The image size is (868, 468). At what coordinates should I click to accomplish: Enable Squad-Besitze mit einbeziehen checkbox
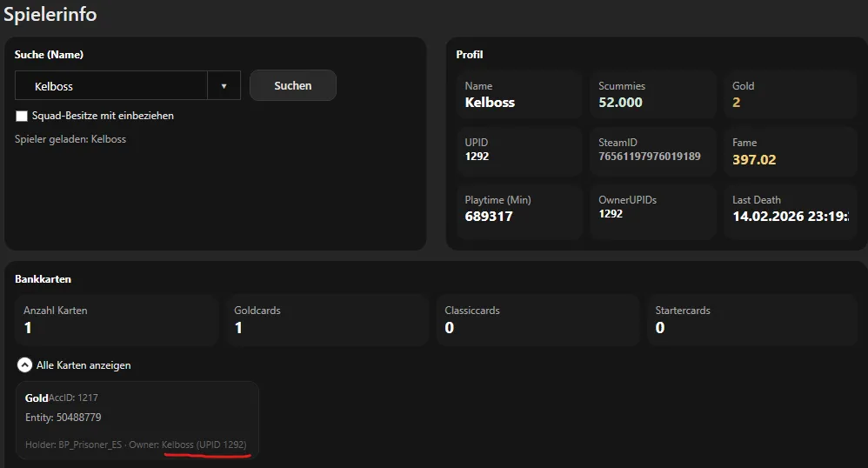22,116
